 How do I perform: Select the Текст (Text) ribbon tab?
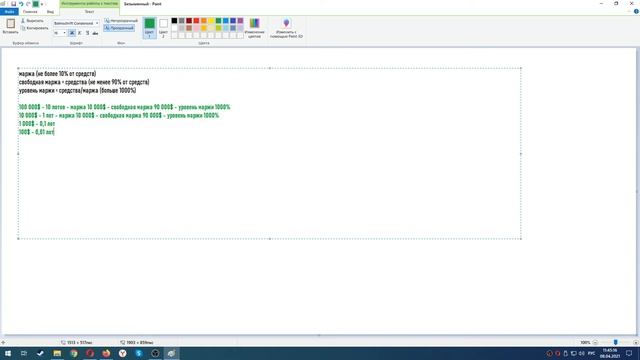coord(89,11)
